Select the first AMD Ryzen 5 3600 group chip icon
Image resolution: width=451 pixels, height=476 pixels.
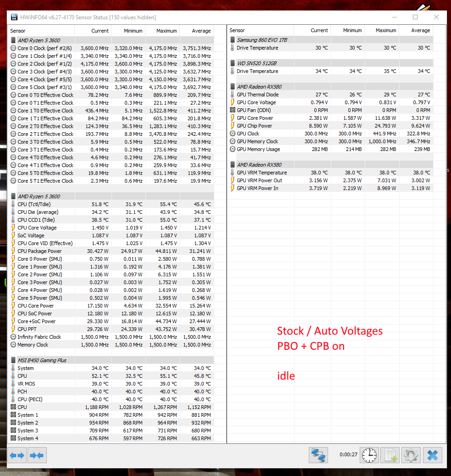[x=13, y=40]
